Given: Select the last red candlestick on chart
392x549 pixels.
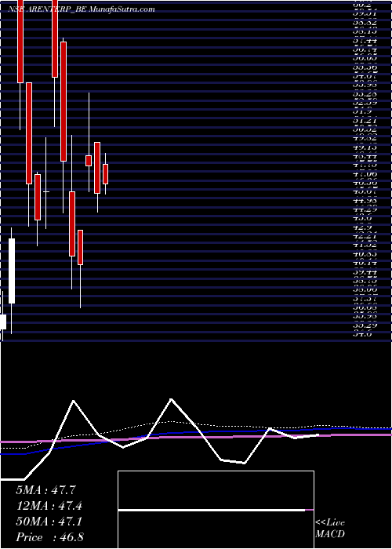Looking at the screenshot, I should 105,174.
